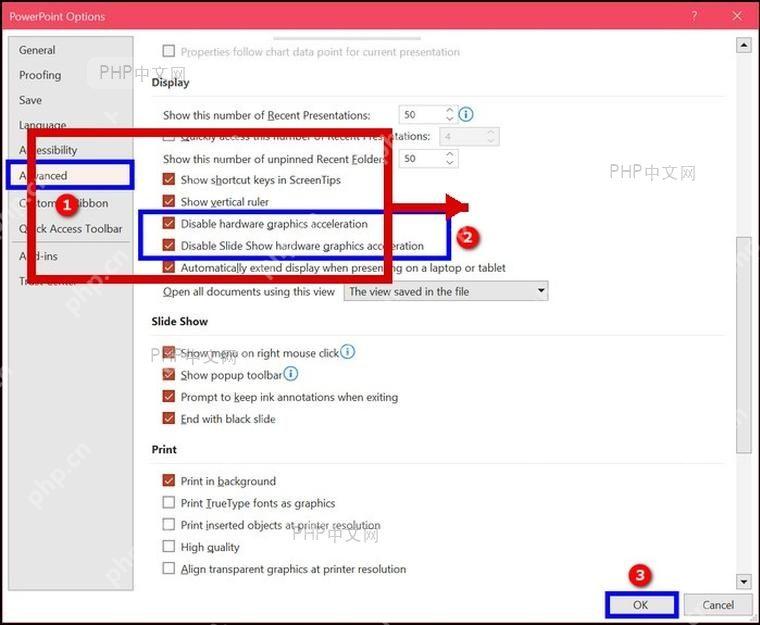This screenshot has height=625, width=760.
Task: Toggle Automatically extend display when presenting
Action: 169,267
